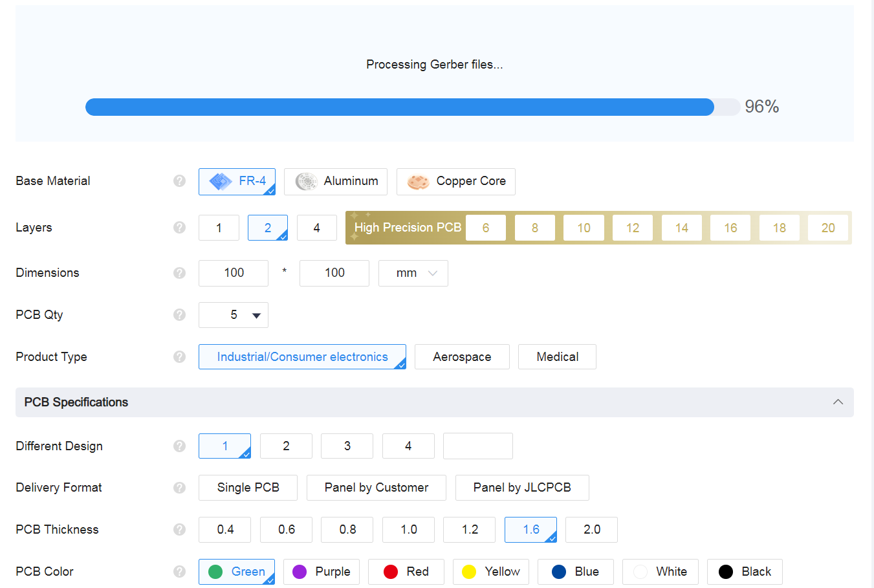Set PCB thickness to 1.0
Image resolution: width=874 pixels, height=588 pixels.
click(x=408, y=530)
